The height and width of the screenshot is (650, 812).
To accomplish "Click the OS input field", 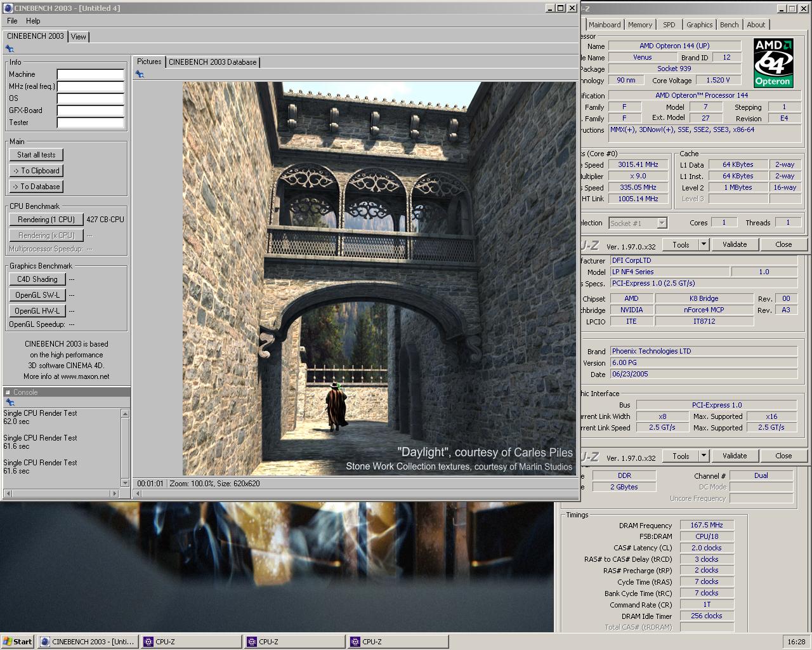I will (90, 98).
